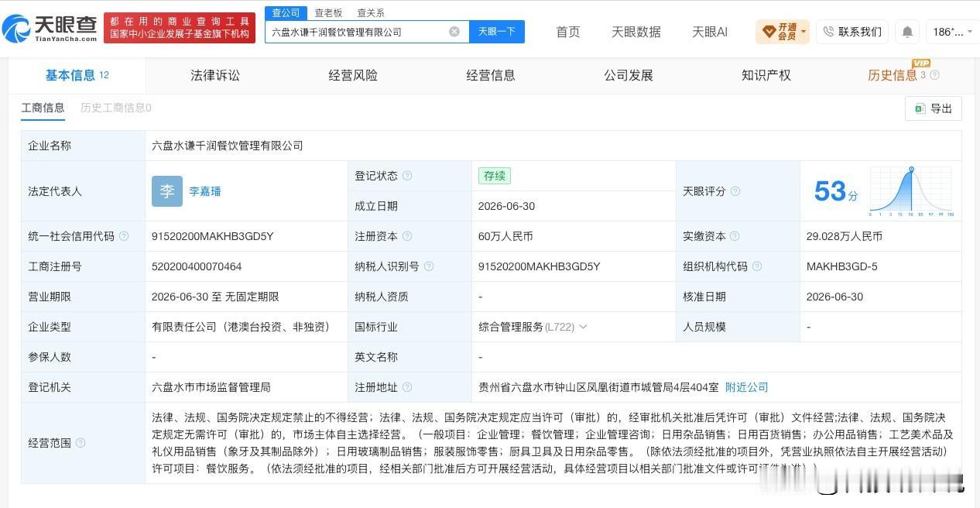
Task: Open the help icon beside 组织机构代码
Action: 757,266
